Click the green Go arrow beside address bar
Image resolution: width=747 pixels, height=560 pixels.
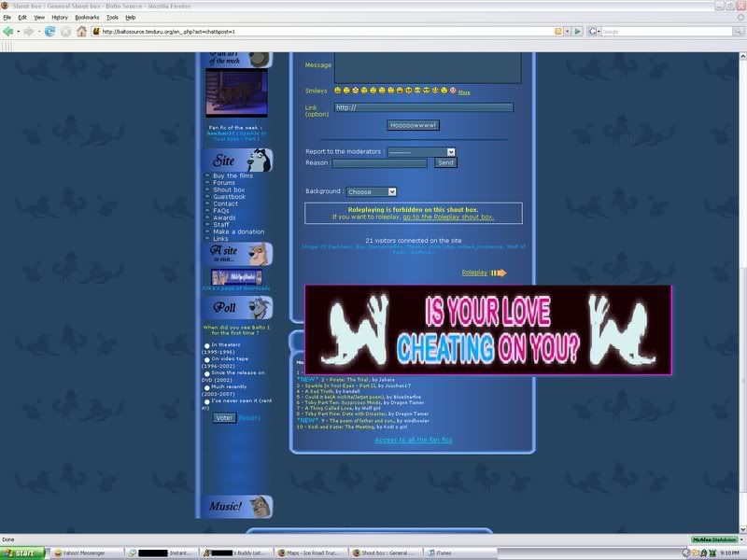pyautogui.click(x=578, y=32)
